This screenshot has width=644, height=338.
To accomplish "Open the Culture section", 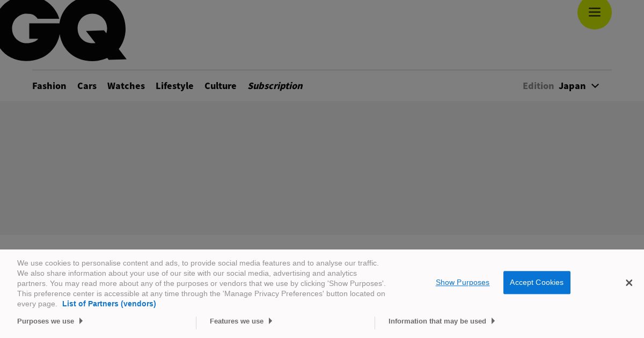I will click(x=221, y=86).
